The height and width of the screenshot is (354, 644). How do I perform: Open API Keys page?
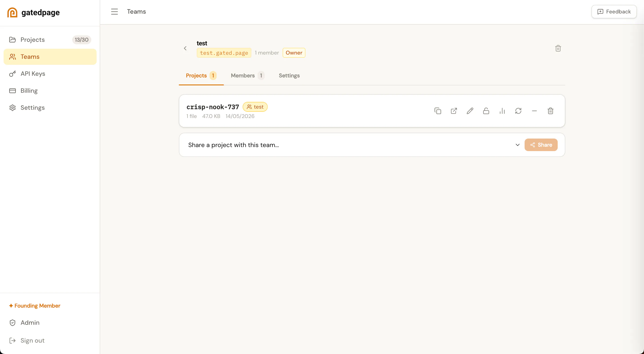pyautogui.click(x=50, y=74)
